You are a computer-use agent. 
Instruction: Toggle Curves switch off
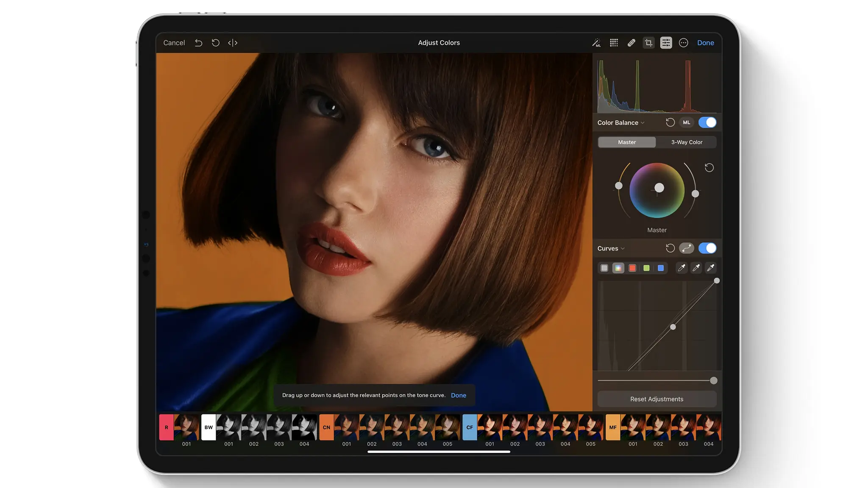tap(707, 248)
